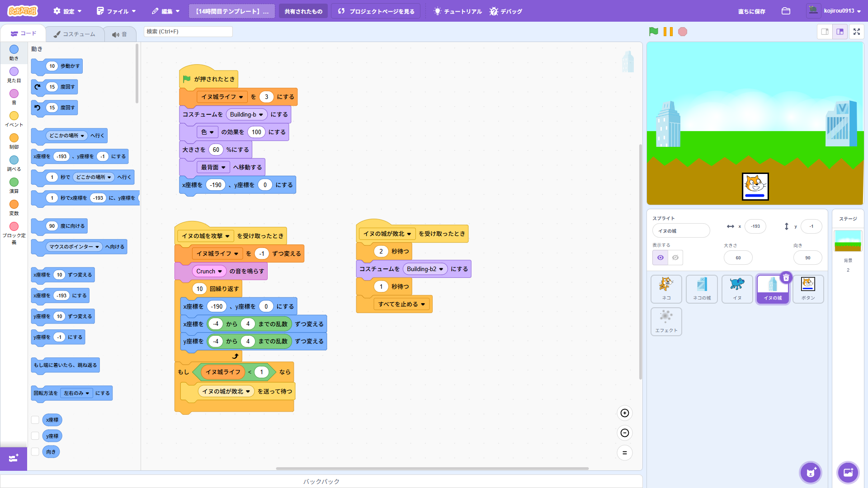
Task: Zoom in the code workspace
Action: [x=624, y=413]
